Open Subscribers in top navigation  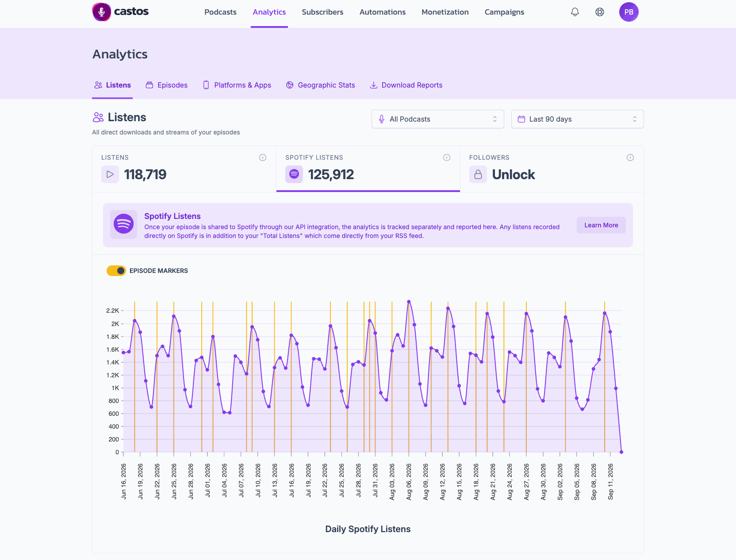coord(322,12)
